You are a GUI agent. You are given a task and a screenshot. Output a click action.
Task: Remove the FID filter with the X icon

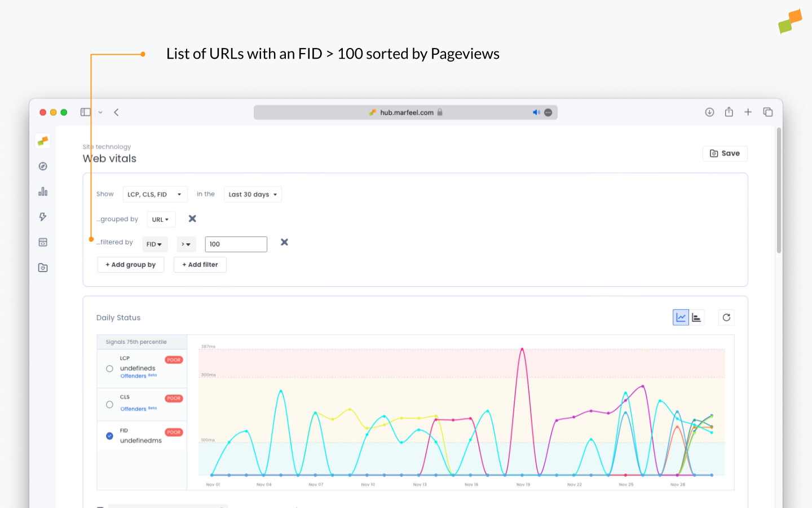284,242
